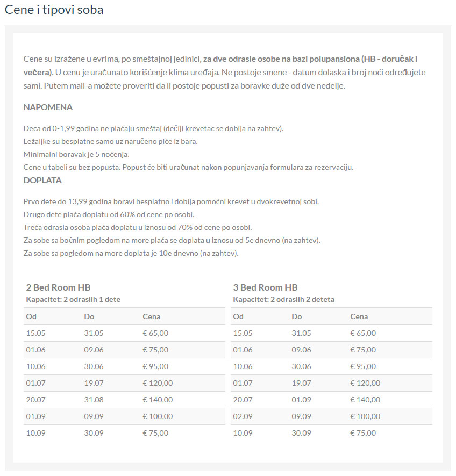Viewport: 456px width, 476px height.
Task: Click the DOPLATA section heading
Action: (42, 180)
